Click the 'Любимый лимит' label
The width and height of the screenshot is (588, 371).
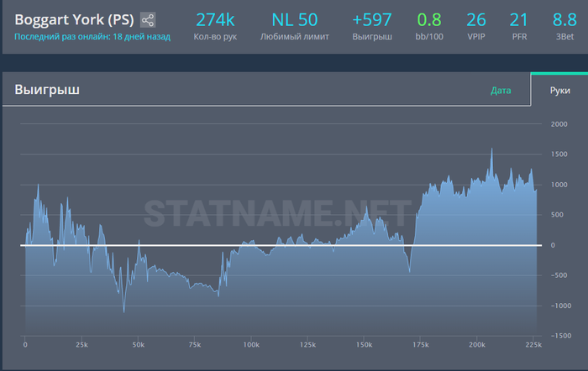click(294, 37)
